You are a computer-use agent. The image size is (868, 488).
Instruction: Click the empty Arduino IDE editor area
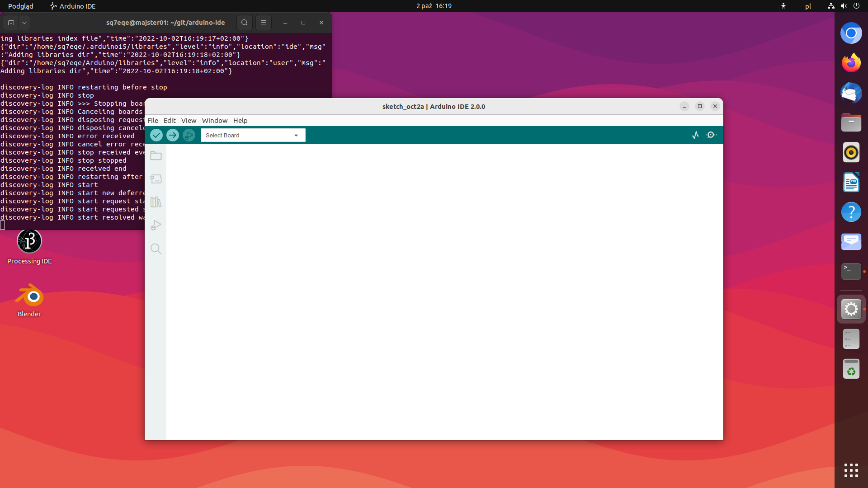click(444, 292)
